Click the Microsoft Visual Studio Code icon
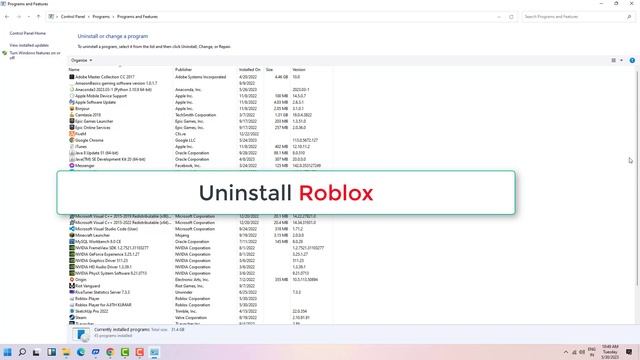Screen dimensions: 640x360 coord(71,229)
